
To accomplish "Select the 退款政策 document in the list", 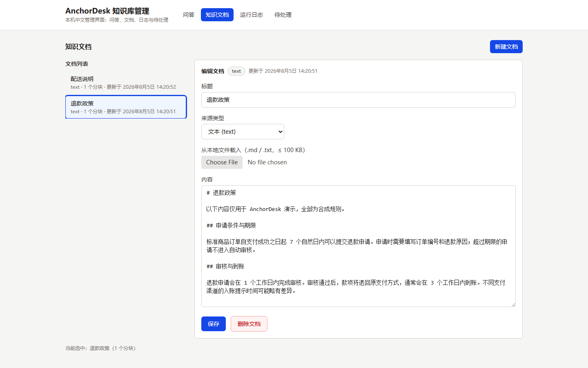I will [x=126, y=107].
